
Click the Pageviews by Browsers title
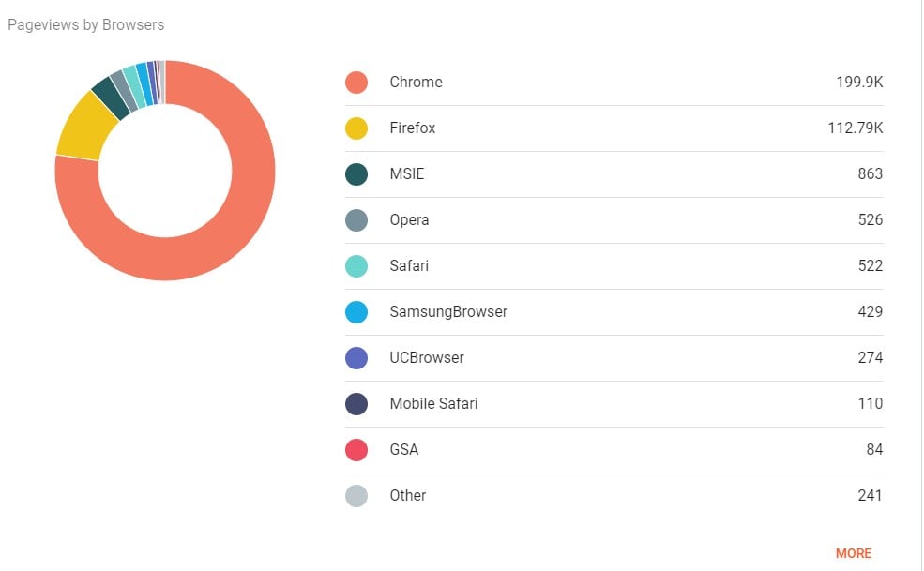point(86,25)
